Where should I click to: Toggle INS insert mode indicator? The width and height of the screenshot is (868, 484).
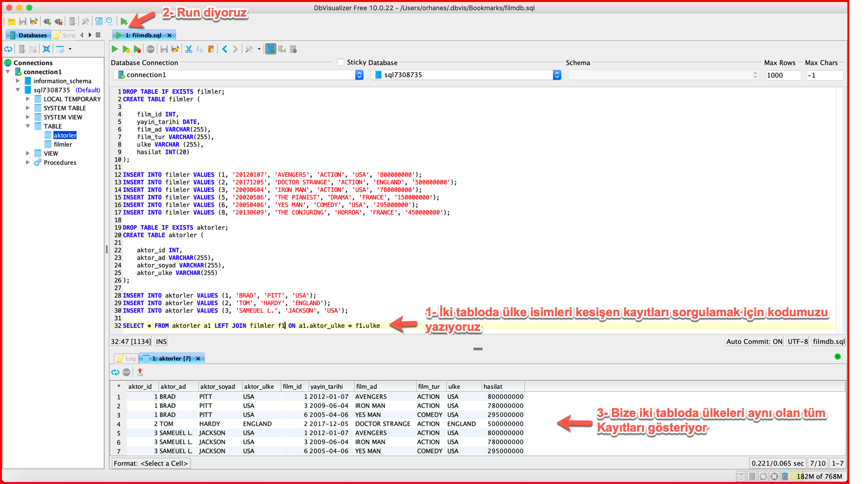coord(161,341)
